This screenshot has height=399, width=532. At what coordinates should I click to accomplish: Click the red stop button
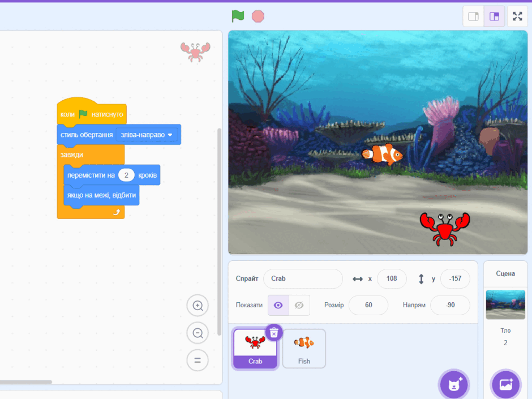(258, 16)
